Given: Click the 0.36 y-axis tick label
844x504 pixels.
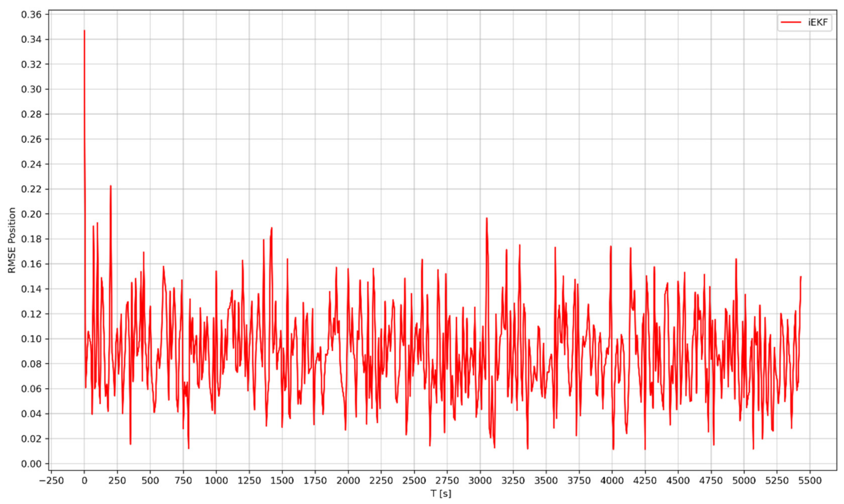Looking at the screenshot, I should point(31,15).
